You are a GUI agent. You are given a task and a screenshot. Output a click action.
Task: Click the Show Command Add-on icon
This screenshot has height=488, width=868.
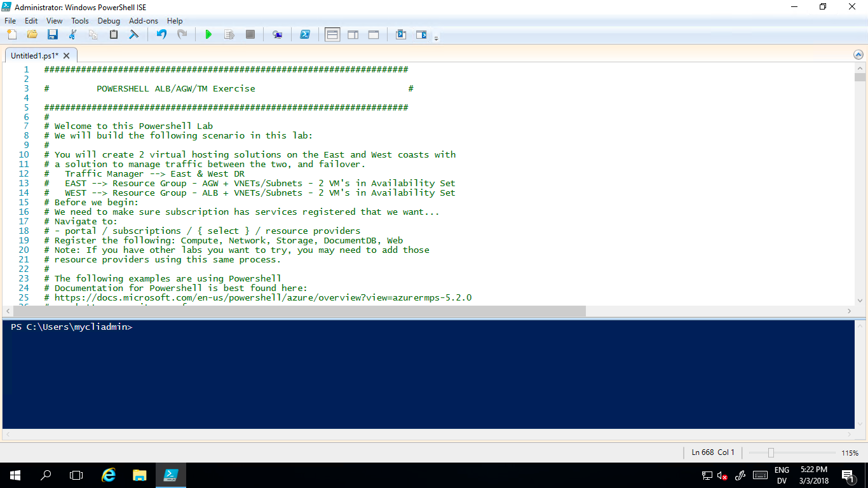[x=421, y=34]
